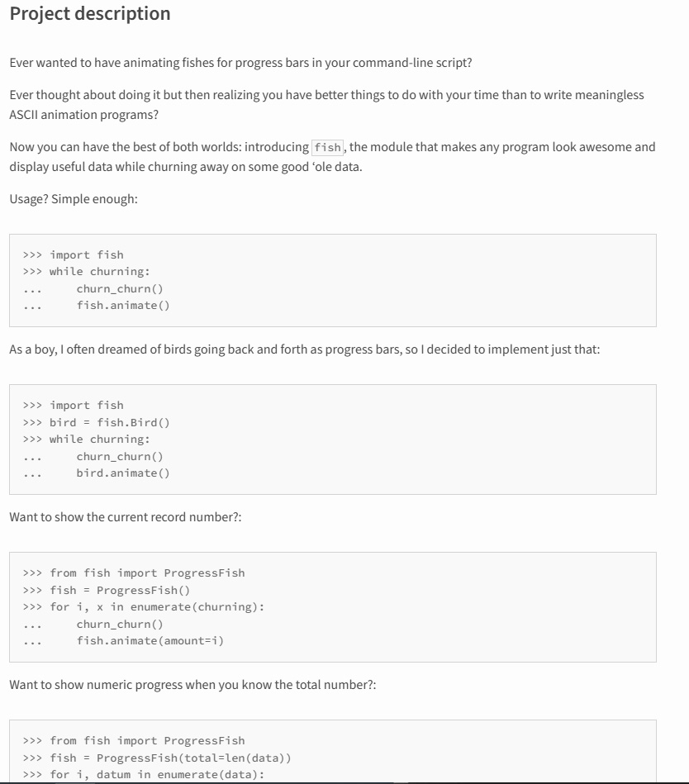Screen dimensions: 689x784
Task: Click 'while churning:' in the second code block
Action: coord(100,440)
